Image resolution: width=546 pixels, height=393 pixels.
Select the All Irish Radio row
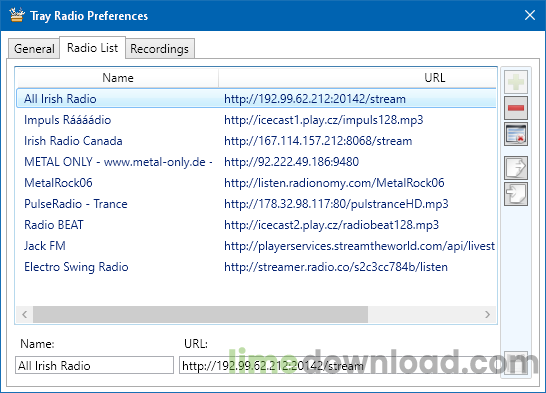coord(256,99)
